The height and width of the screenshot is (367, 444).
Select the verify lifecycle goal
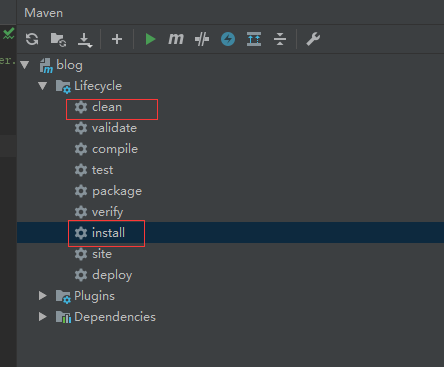coord(108,212)
